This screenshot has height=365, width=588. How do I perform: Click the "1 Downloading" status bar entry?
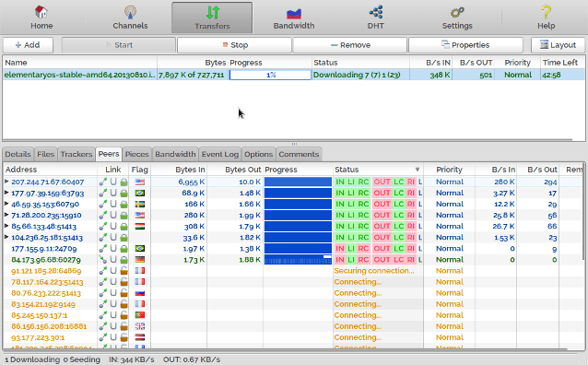pyautogui.click(x=32, y=359)
